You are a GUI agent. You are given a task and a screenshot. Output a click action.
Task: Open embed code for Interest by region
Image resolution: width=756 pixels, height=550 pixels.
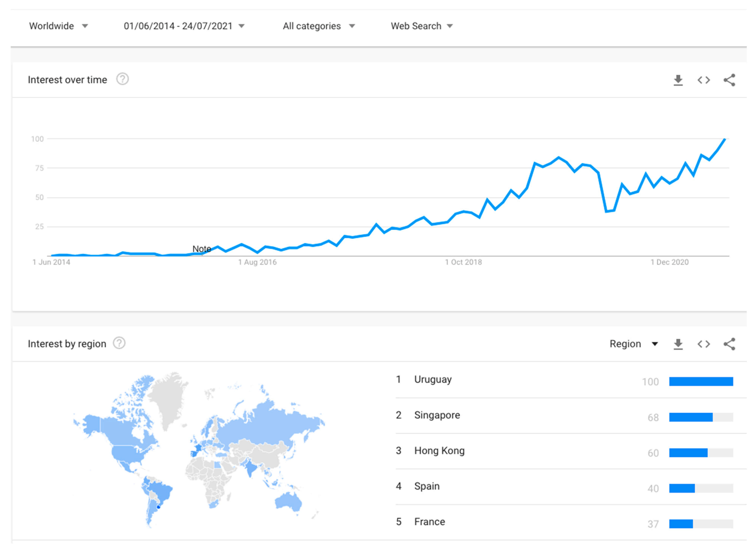tap(704, 344)
